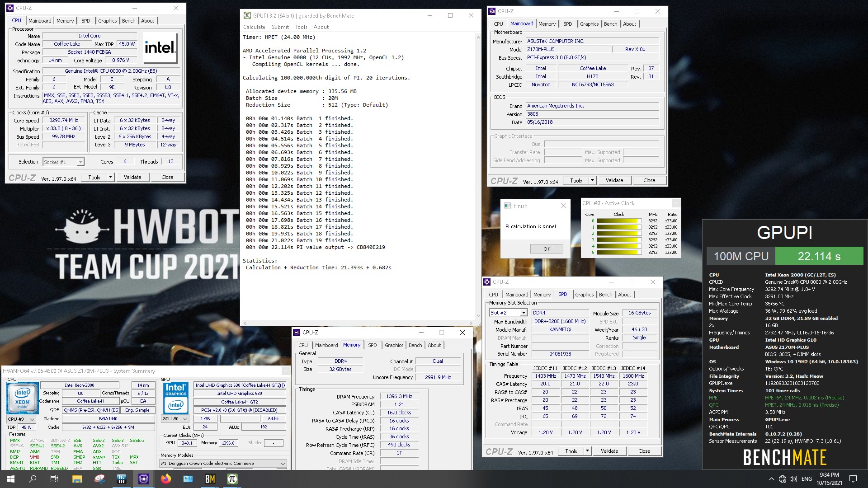Expand Tools arrow in CPU-Z SPD window
The height and width of the screenshot is (488, 868).
point(587,451)
